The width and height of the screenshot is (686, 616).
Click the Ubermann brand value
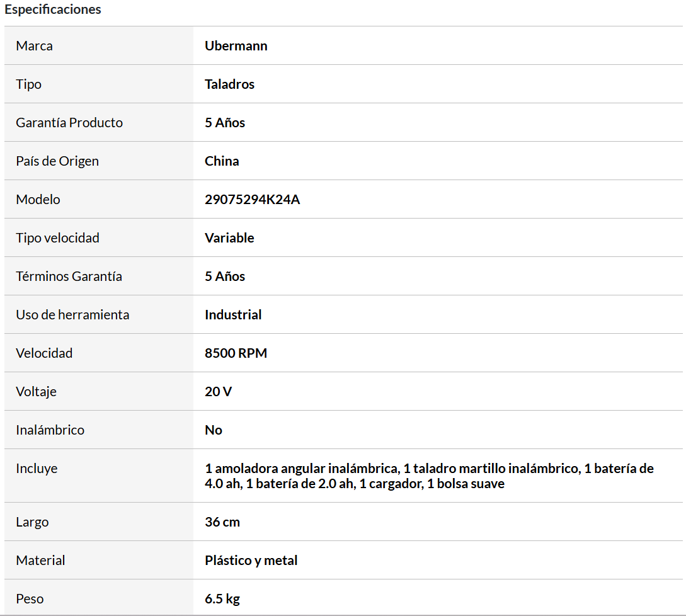pos(236,46)
